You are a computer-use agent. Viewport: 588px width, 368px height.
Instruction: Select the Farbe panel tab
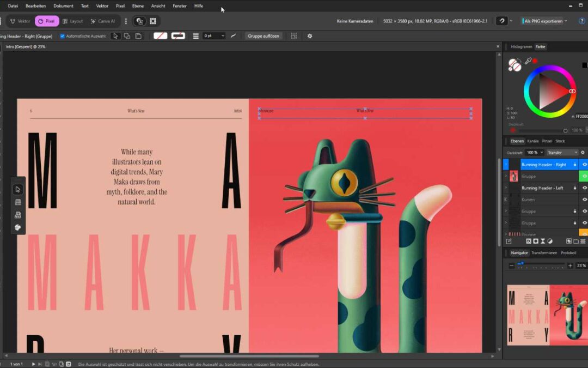tap(541, 46)
